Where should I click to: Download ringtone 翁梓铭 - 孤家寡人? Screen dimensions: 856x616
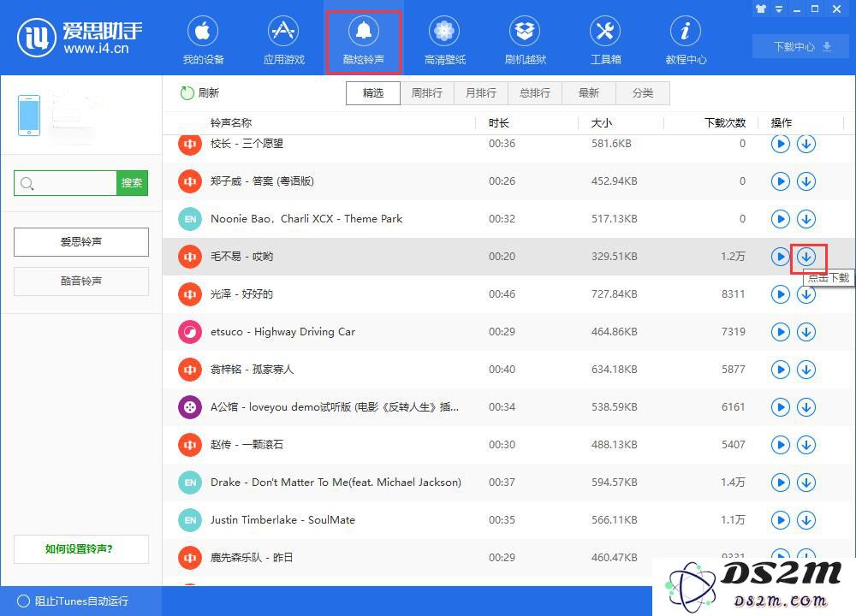point(806,370)
